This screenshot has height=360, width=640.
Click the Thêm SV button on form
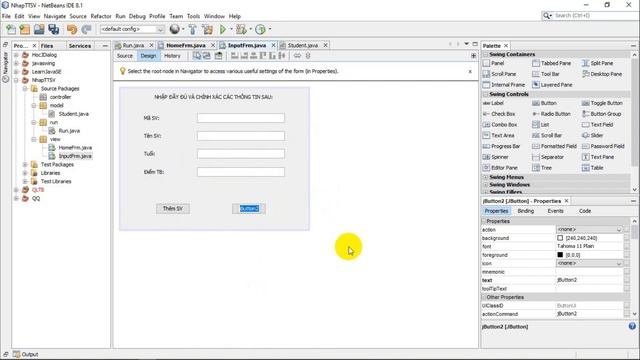point(173,209)
